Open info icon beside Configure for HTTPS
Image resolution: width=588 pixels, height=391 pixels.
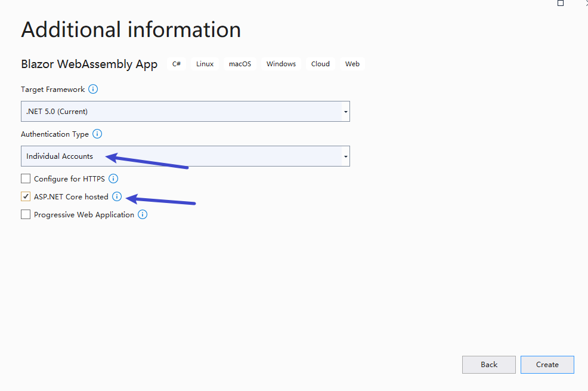tap(113, 178)
